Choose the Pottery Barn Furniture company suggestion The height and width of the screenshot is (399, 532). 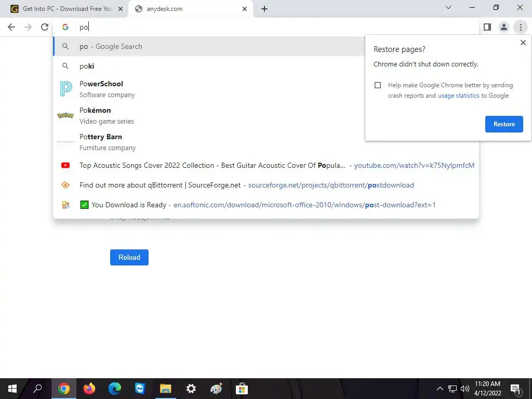tap(209, 142)
